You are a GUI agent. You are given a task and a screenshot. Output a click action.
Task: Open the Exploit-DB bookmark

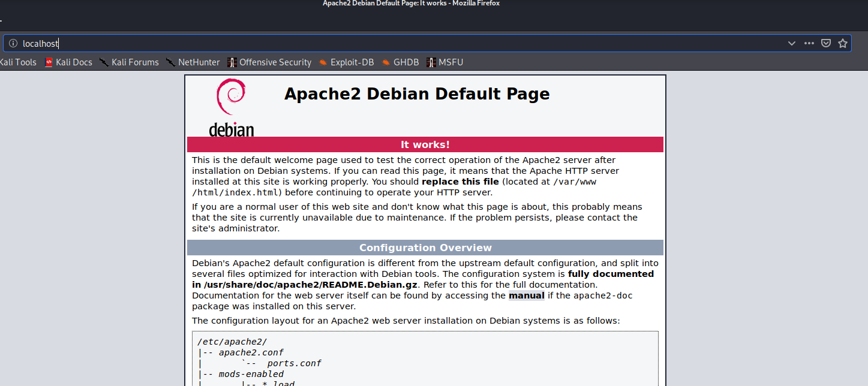tap(346, 62)
